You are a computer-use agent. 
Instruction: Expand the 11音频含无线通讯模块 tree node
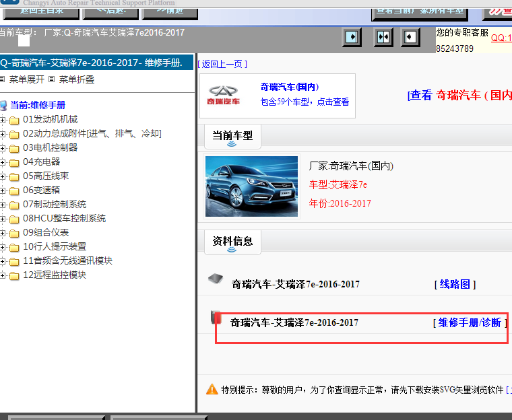pyautogui.click(x=3, y=261)
